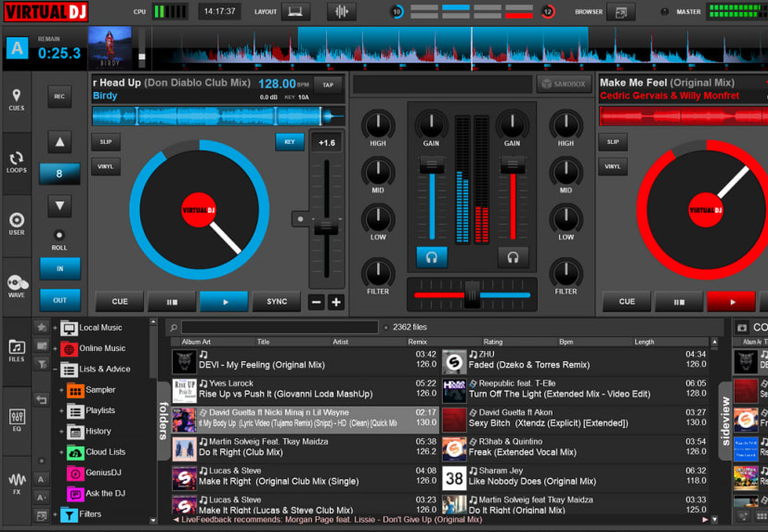768x532 pixels.
Task: Click the folder filter funnel icon
Action: point(42,363)
